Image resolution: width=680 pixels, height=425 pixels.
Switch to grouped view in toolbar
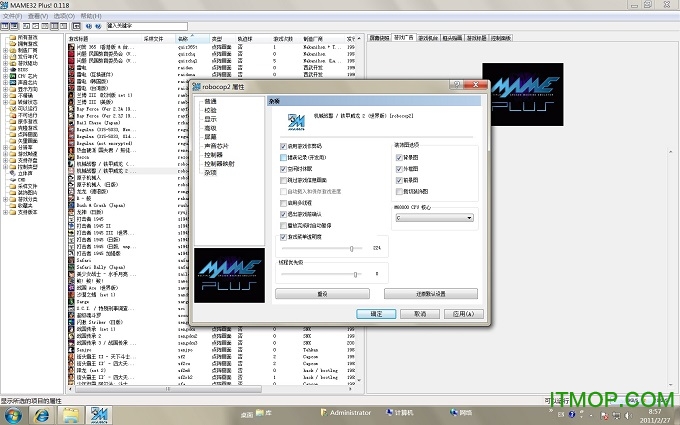tap(63, 26)
